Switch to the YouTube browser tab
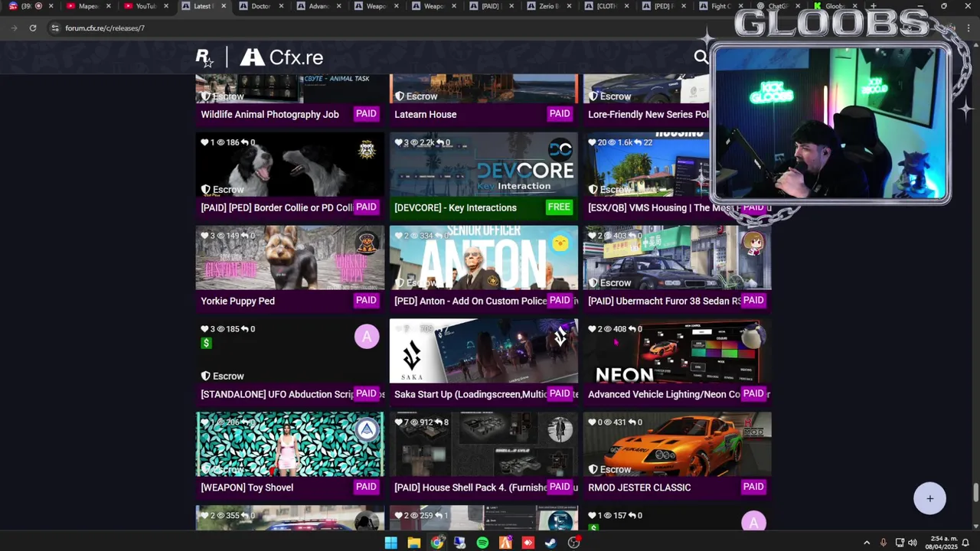Screen dimensions: 980x551 (146, 6)
